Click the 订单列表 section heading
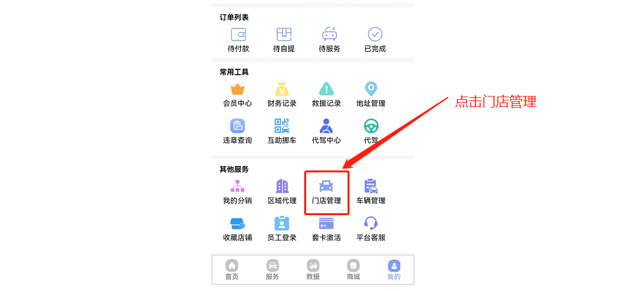 coord(234,17)
